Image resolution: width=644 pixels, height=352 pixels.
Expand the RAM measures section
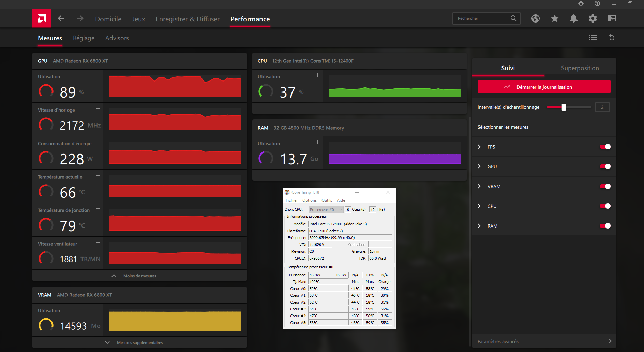click(479, 226)
